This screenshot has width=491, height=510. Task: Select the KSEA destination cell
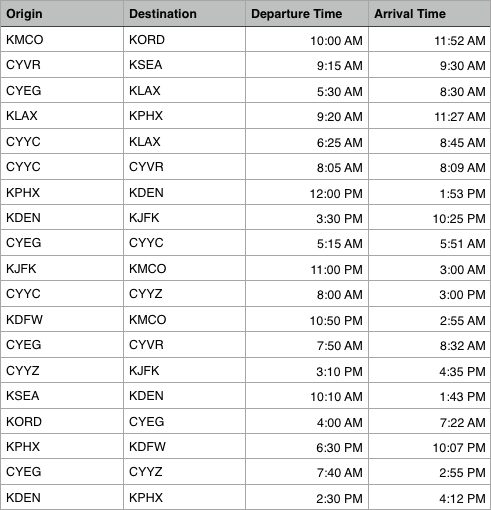184,65
